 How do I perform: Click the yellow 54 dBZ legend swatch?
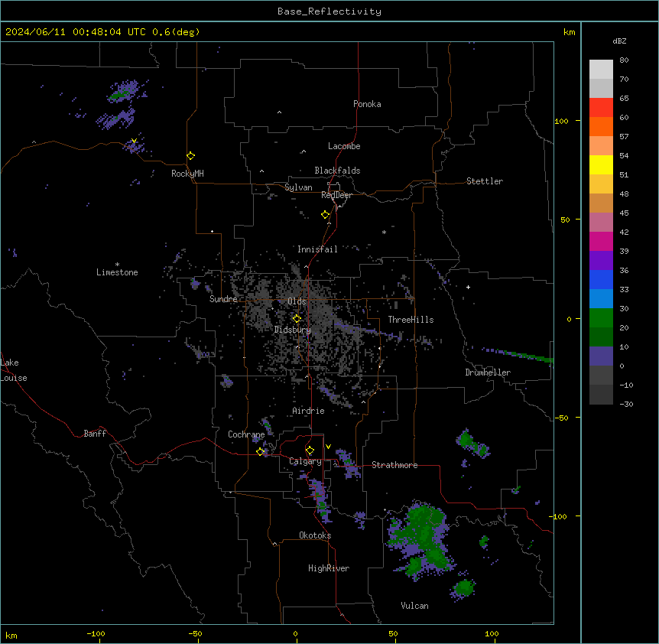[x=601, y=164]
